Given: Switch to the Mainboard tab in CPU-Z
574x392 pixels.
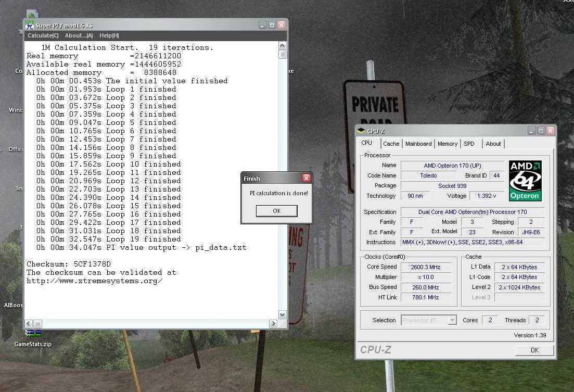Looking at the screenshot, I should point(418,144).
